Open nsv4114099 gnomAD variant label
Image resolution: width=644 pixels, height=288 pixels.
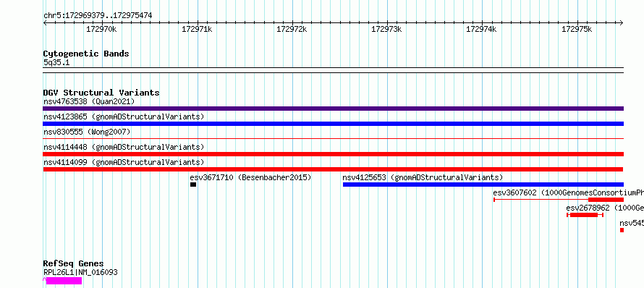coord(124,162)
